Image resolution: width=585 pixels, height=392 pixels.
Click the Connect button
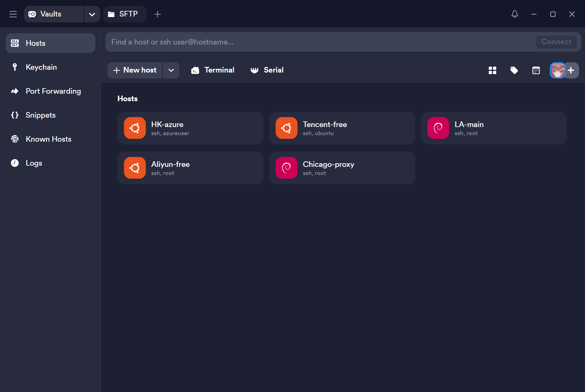click(556, 42)
